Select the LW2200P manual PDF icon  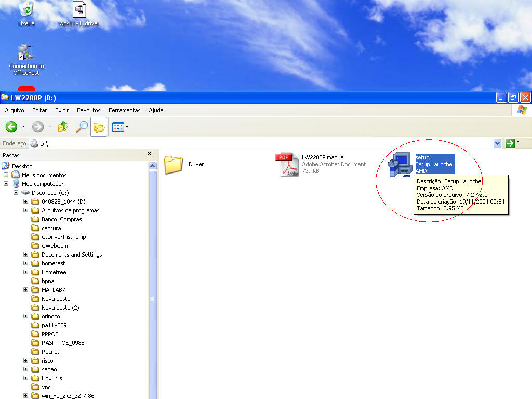tap(287, 165)
